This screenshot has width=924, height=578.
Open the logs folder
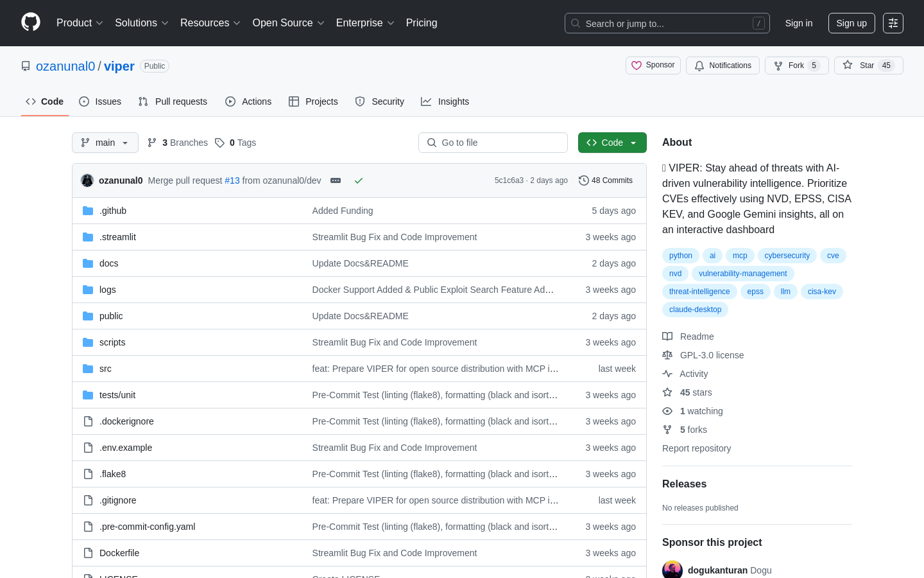[x=108, y=290]
